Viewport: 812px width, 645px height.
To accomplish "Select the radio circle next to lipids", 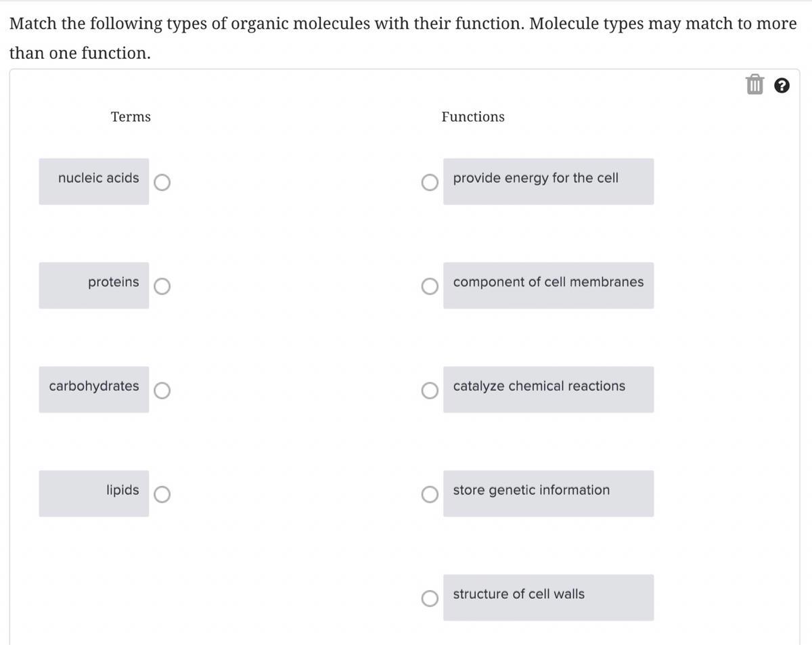I will coord(162,495).
